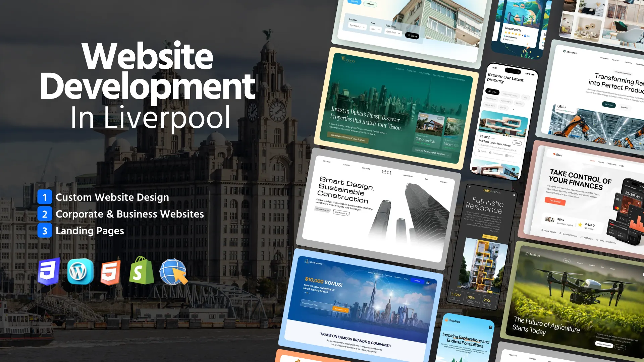This screenshot has height=362, width=644.
Task: Click the globe with cursor icon
Action: point(173,272)
